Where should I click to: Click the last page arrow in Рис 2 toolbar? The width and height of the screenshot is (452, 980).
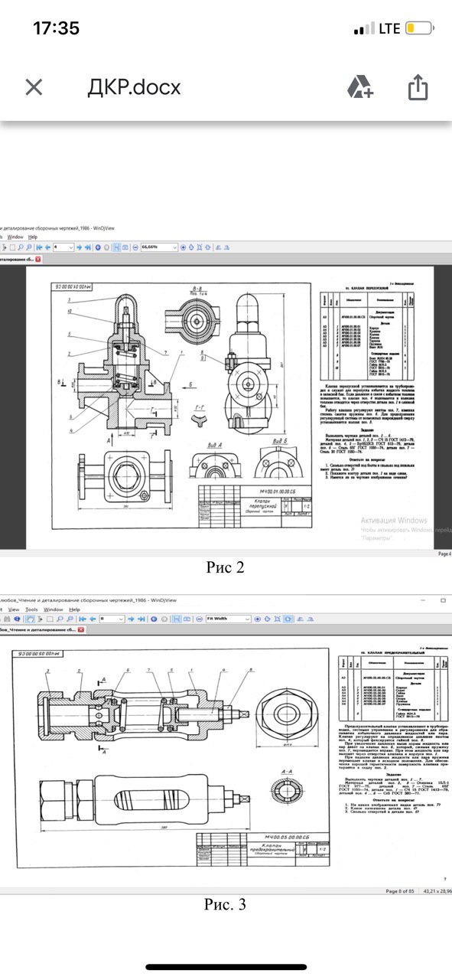point(88,247)
